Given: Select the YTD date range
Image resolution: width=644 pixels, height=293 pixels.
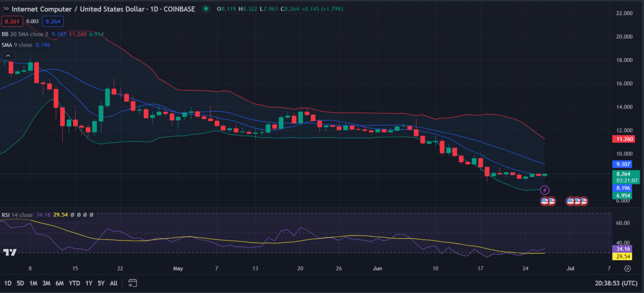Looking at the screenshot, I should click(75, 283).
